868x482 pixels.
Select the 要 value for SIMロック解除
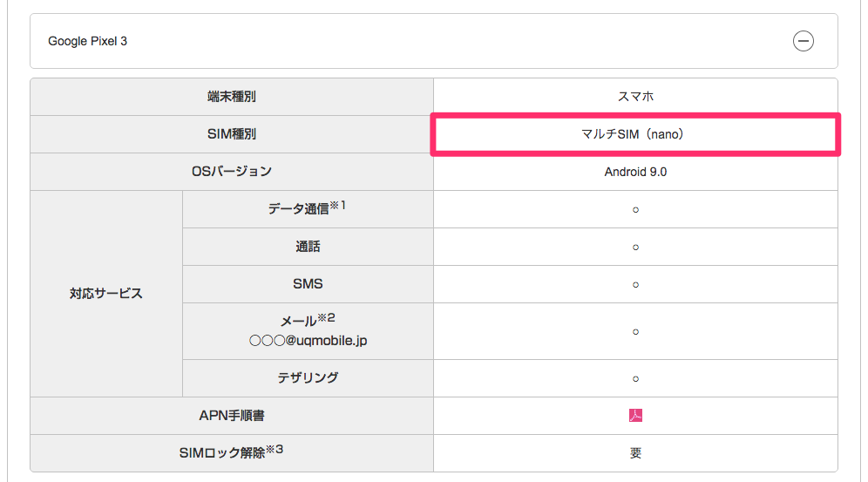pyautogui.click(x=635, y=452)
